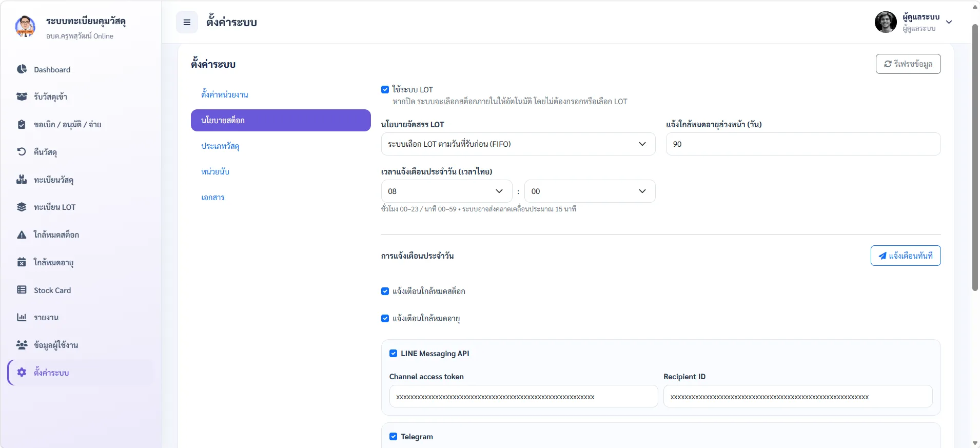Click the รับวัสดุเข้า inbox icon

[22, 96]
